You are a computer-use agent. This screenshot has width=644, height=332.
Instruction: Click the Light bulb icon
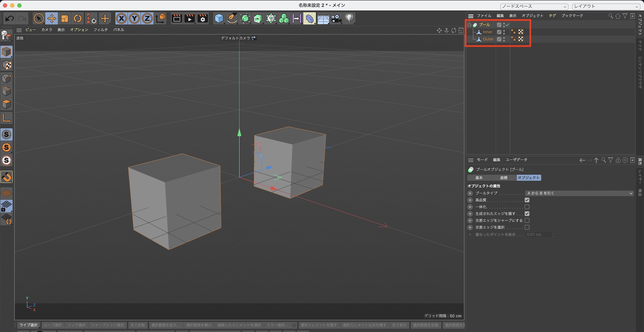click(x=349, y=19)
